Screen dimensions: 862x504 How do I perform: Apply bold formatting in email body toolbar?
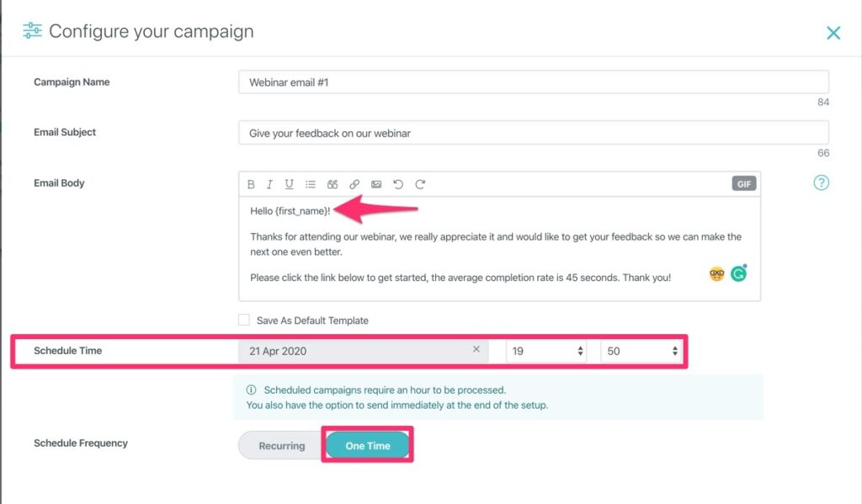tap(251, 184)
